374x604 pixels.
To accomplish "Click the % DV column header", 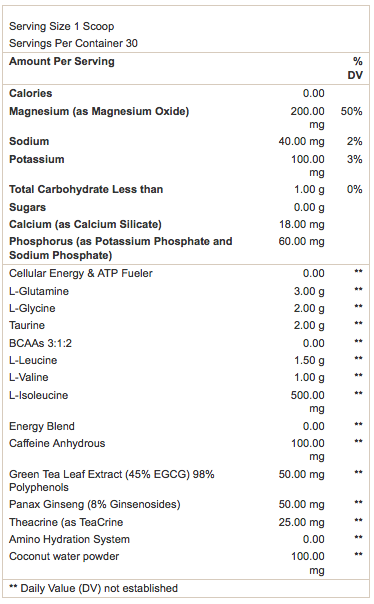I will pyautogui.click(x=355, y=68).
